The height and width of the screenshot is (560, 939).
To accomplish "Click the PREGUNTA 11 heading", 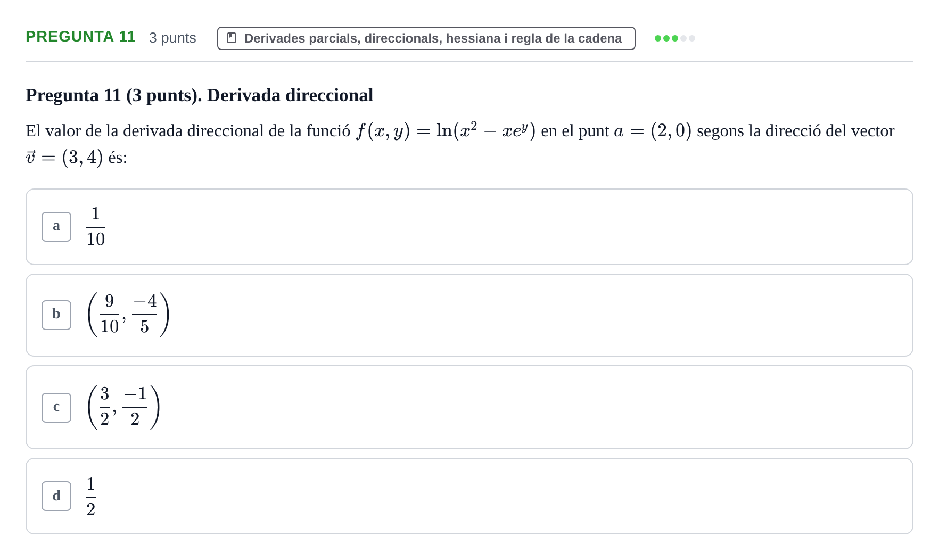I will tap(80, 37).
